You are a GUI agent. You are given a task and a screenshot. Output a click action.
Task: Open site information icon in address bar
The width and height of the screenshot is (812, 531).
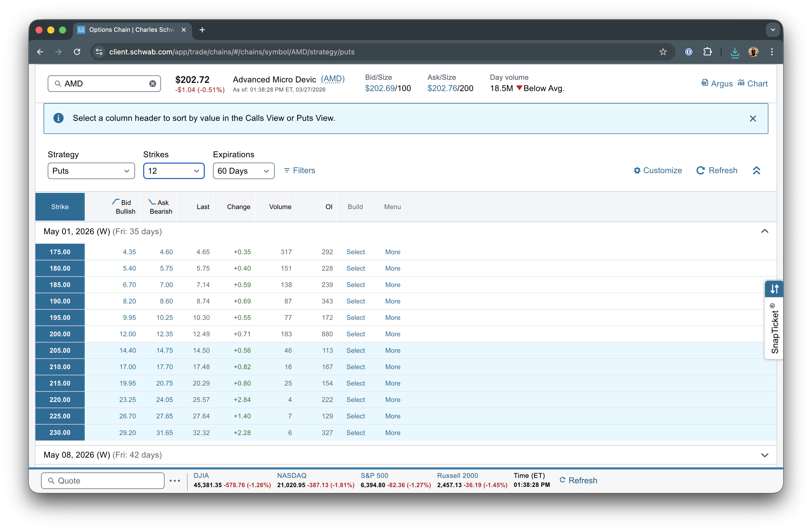click(99, 52)
